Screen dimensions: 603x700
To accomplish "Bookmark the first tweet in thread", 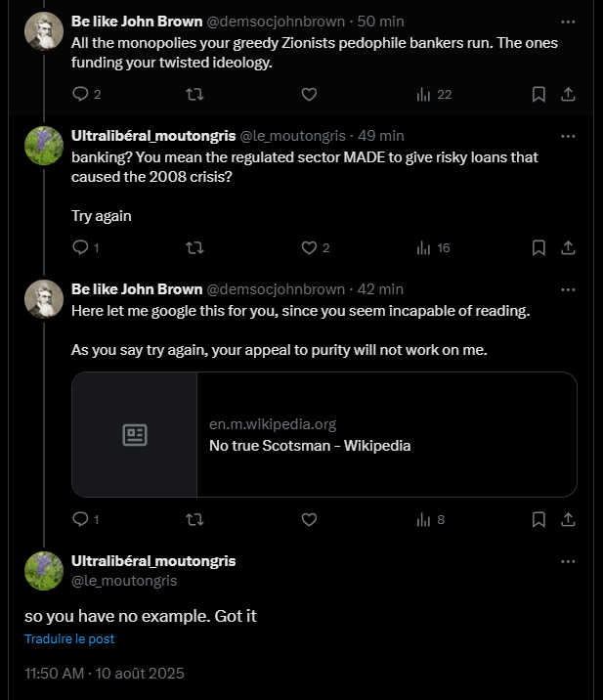I will click(x=538, y=95).
